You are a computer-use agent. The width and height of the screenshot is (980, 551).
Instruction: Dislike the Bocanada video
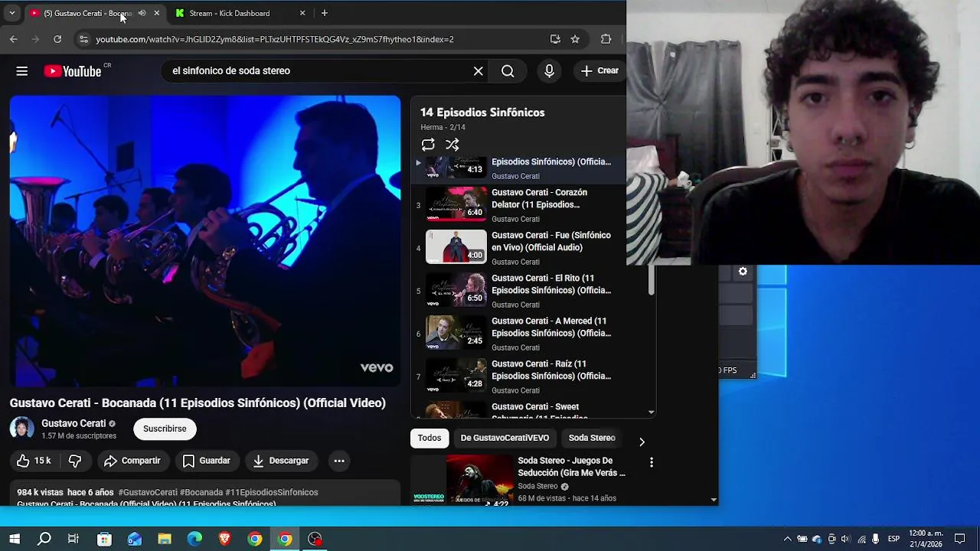(75, 461)
